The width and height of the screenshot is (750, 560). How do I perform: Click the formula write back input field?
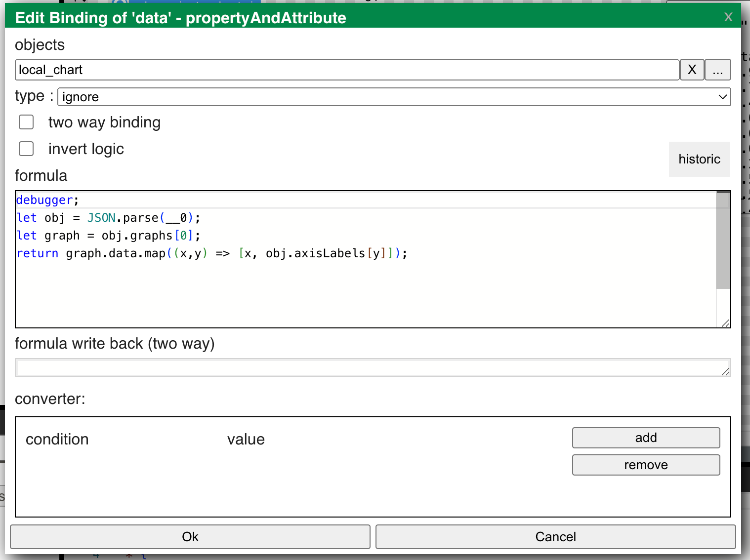[x=373, y=367]
